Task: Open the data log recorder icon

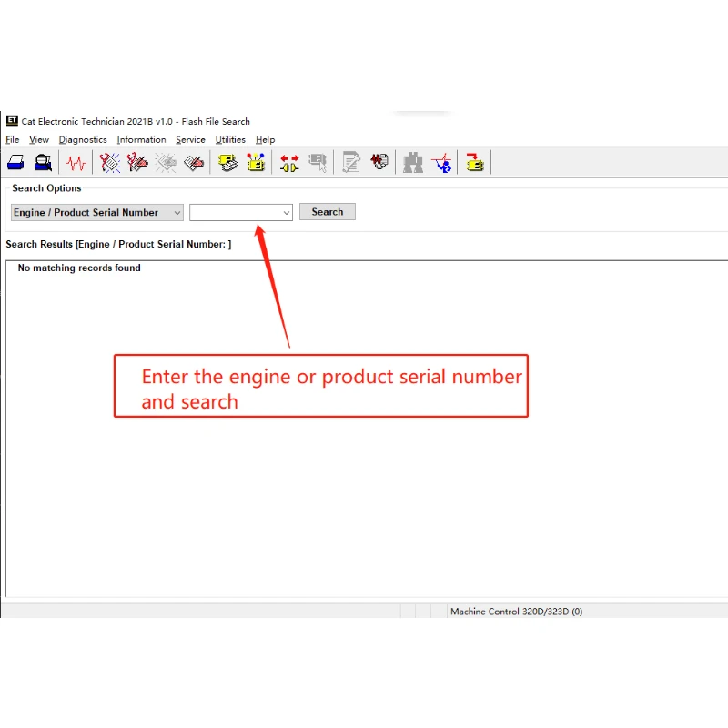Action: pos(379,162)
